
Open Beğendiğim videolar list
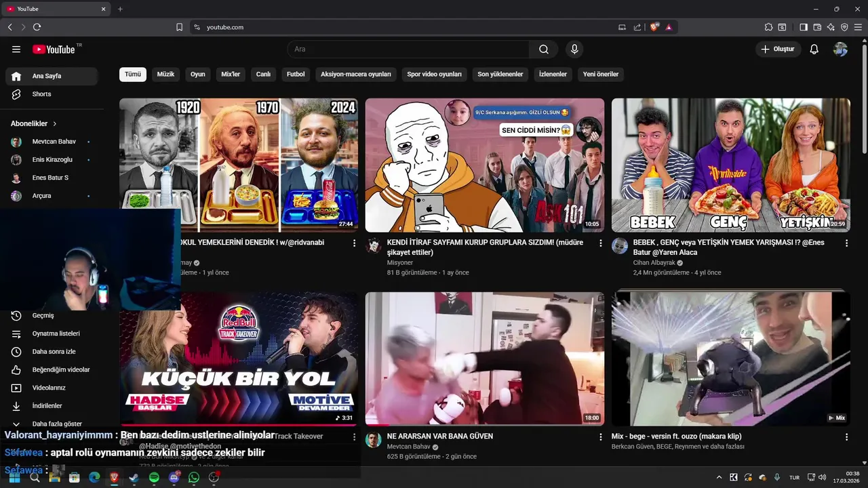[x=52, y=370]
